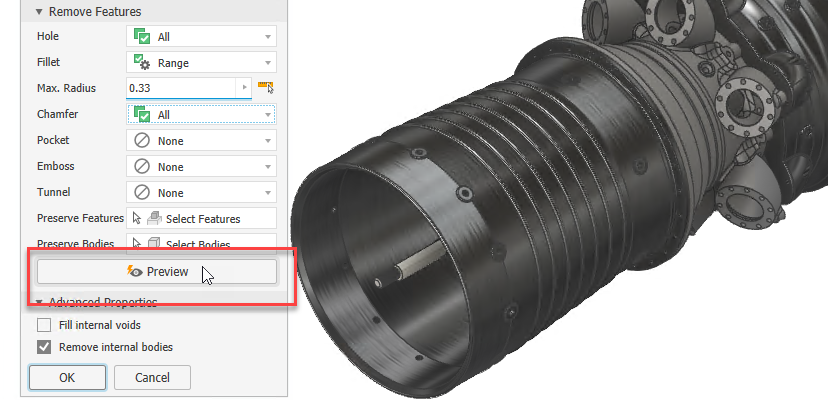Click the Emboss label text
The width and height of the screenshot is (828, 400).
pyautogui.click(x=54, y=166)
